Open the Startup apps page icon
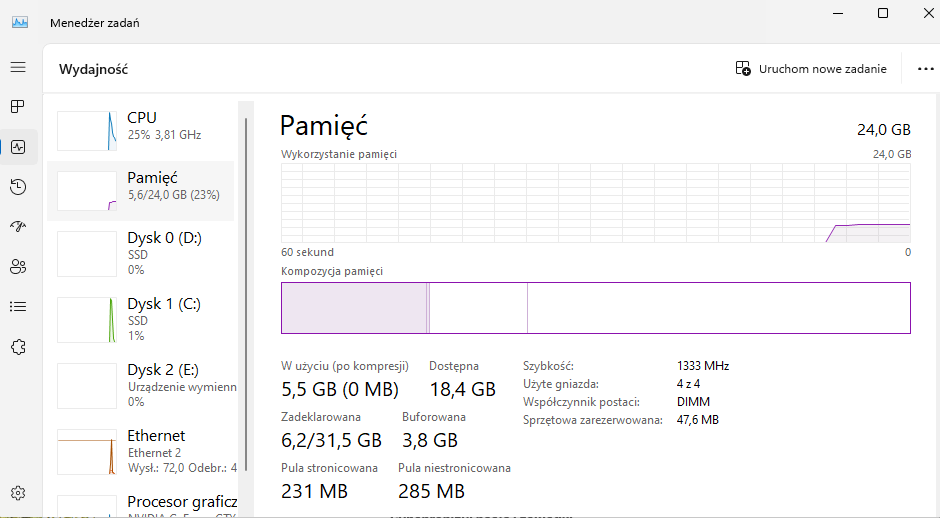 (x=18, y=227)
